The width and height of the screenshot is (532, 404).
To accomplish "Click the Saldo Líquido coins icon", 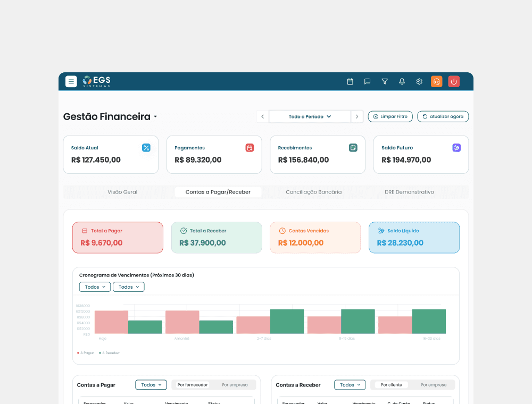I will 381,231.
